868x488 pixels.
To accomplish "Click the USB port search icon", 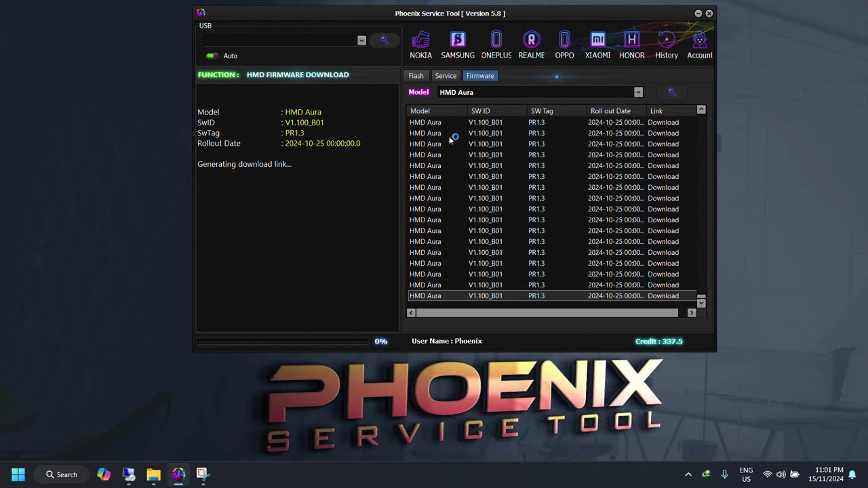I will (384, 40).
